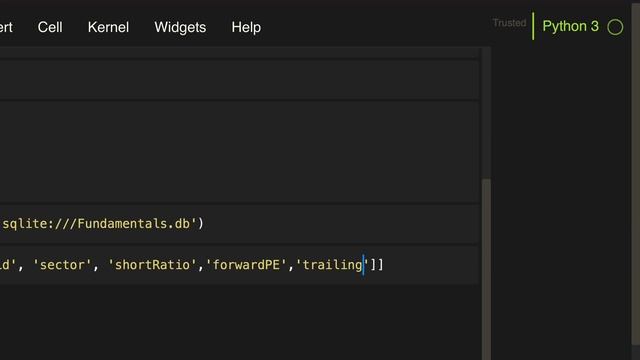Image resolution: width=640 pixels, height=360 pixels.
Task: Click the 'sector' string in the code
Action: click(x=62, y=265)
